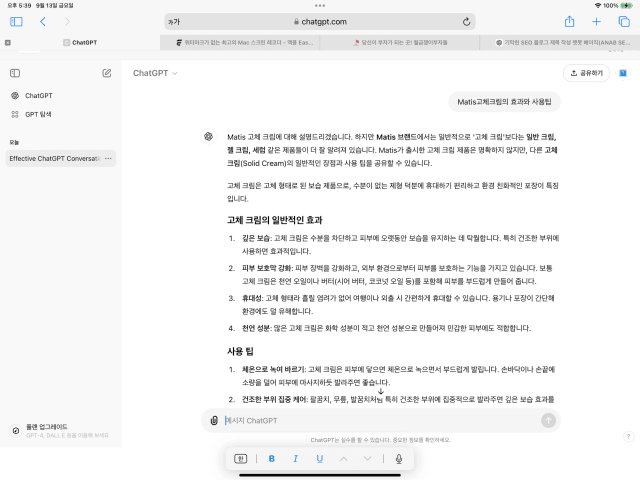640x480 pixels.
Task: Click the battery indicator in status bar
Action: pos(627,6)
